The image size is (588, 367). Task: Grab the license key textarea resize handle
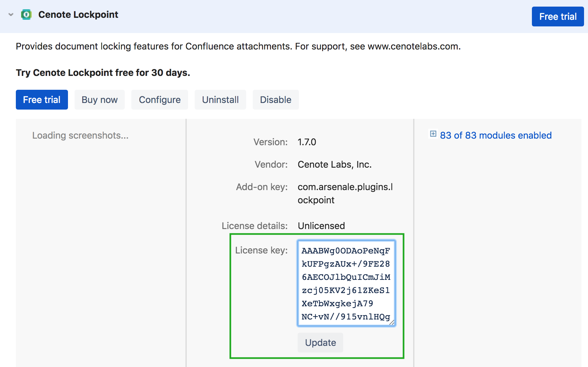(392, 322)
